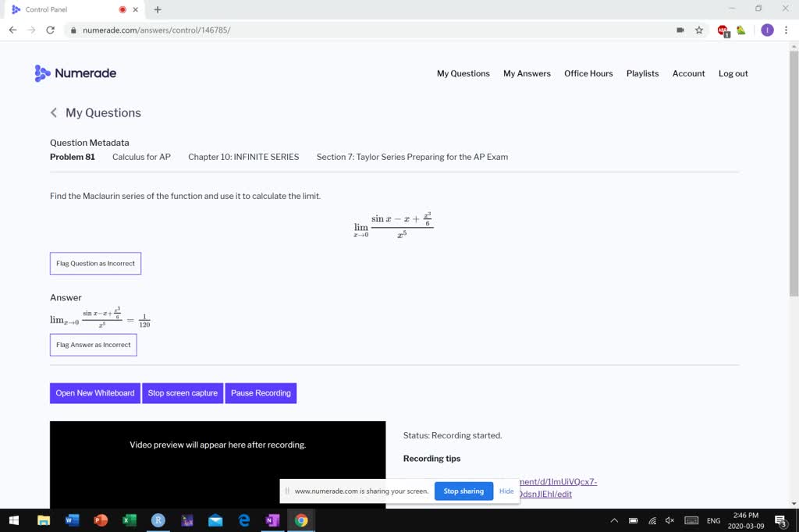
Task: Switch to the Control Panel tab
Action: tap(59, 9)
